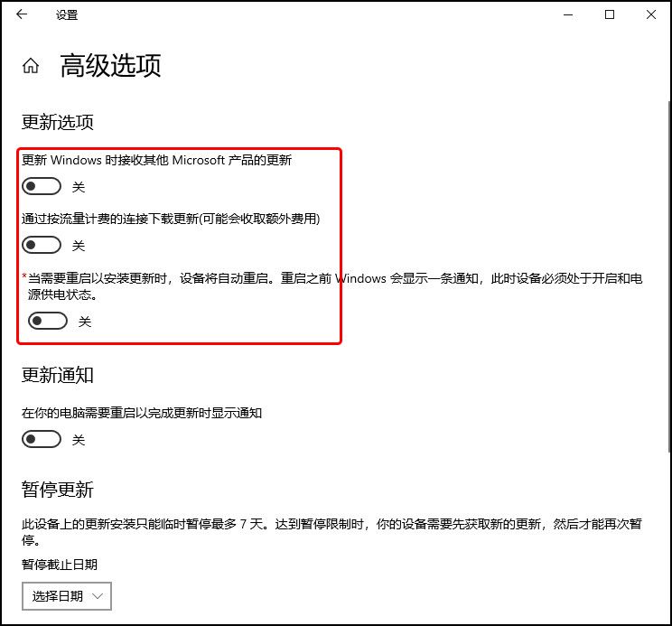This screenshot has width=672, height=626.
Task: Minimize the 设置 window
Action: 568,14
